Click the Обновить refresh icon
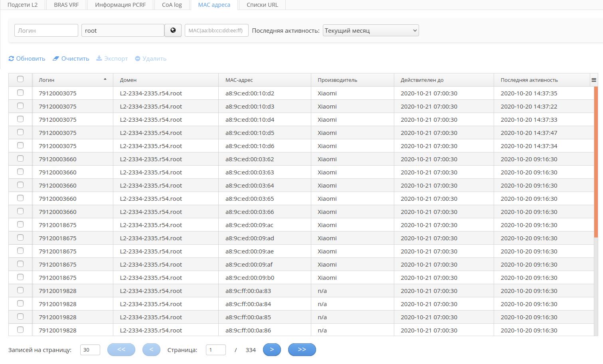The width and height of the screenshot is (603, 364). tap(11, 59)
